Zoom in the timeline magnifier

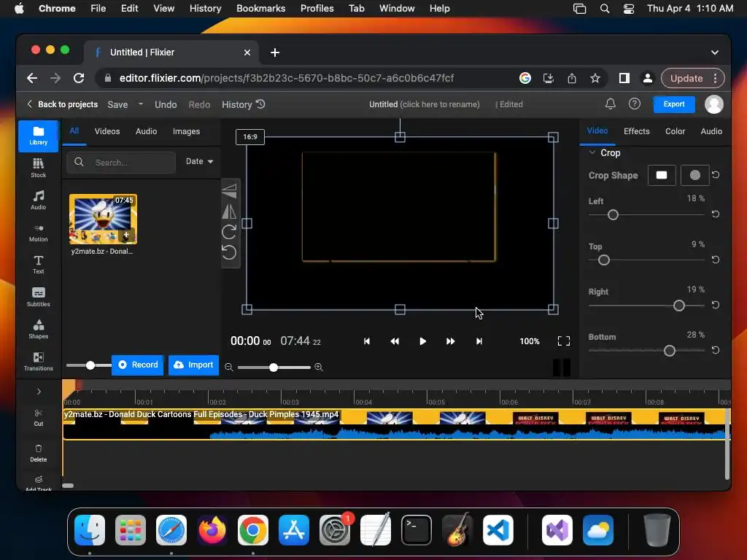click(x=319, y=367)
